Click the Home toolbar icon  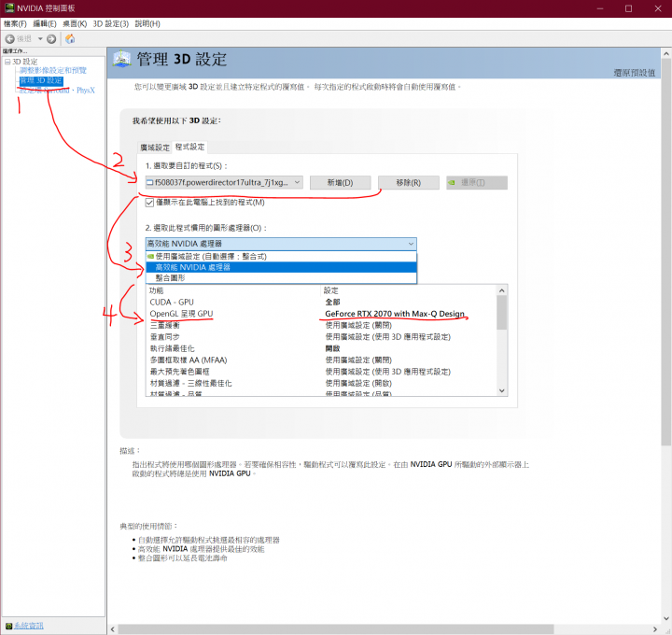[70, 39]
